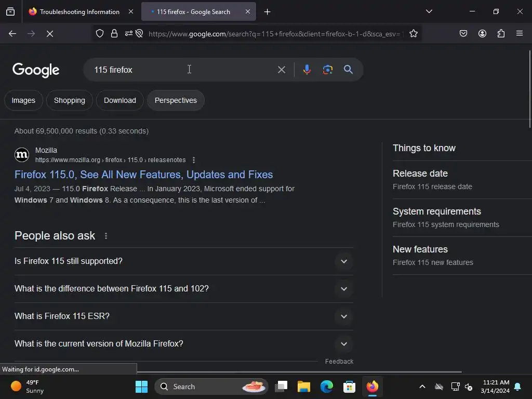Image resolution: width=532 pixels, height=399 pixels.
Task: Open Microsoft Store from the taskbar
Action: (x=349, y=387)
